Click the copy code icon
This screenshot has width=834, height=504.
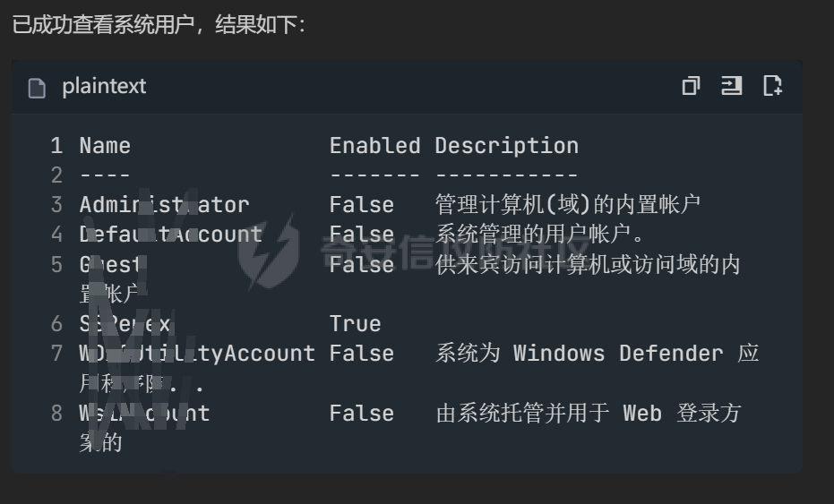pyautogui.click(x=691, y=86)
